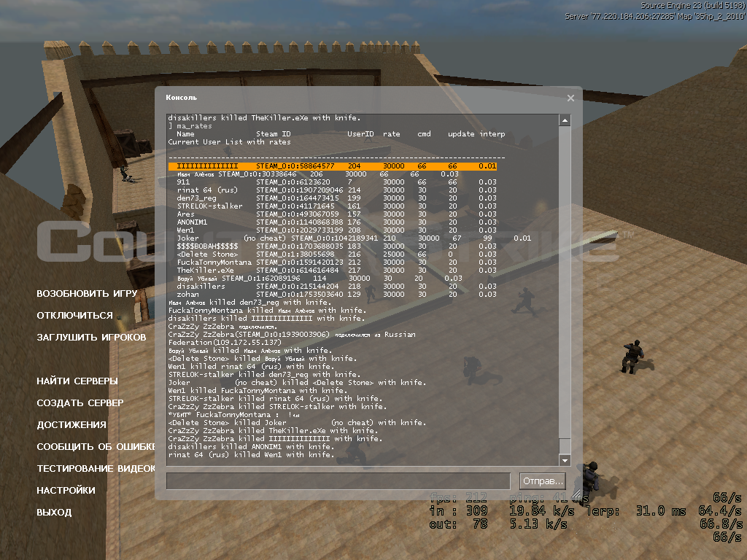Click Steam ID STEAM_0:0:614616484
The height and width of the screenshot is (560, 747).
[298, 271]
